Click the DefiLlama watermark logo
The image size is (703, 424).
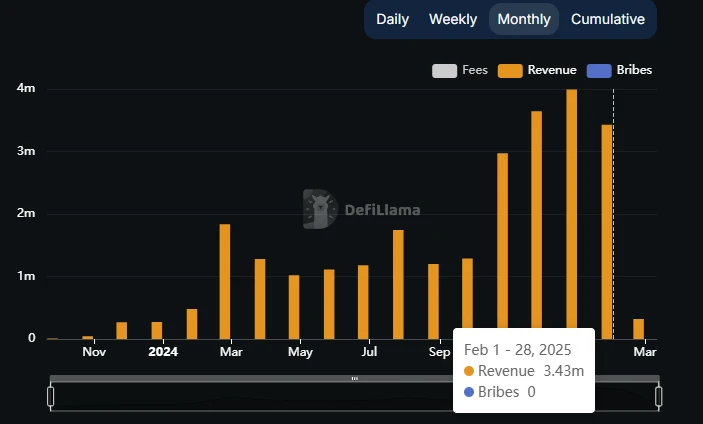coord(318,210)
